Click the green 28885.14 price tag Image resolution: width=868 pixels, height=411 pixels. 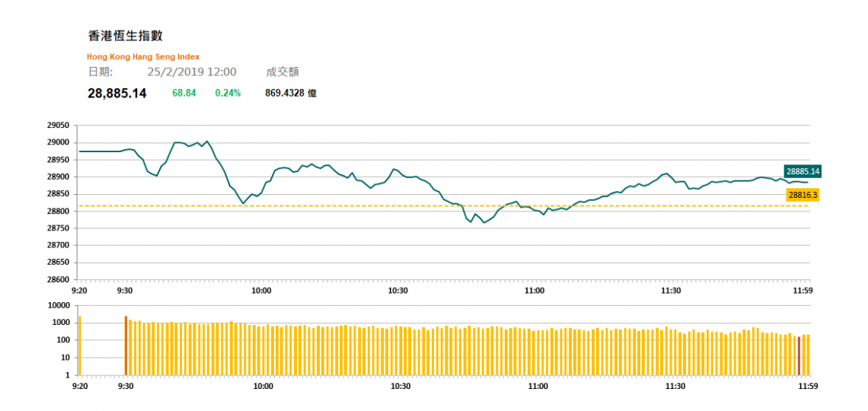(803, 171)
